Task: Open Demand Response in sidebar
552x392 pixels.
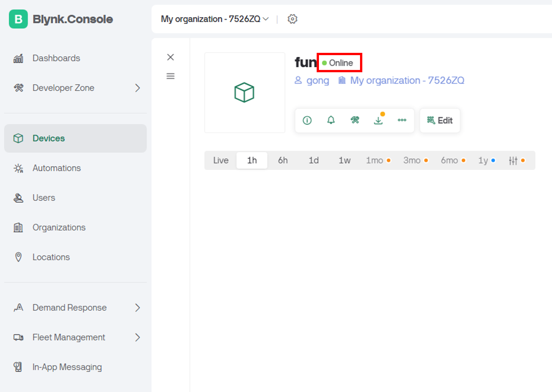Action: [76, 308]
